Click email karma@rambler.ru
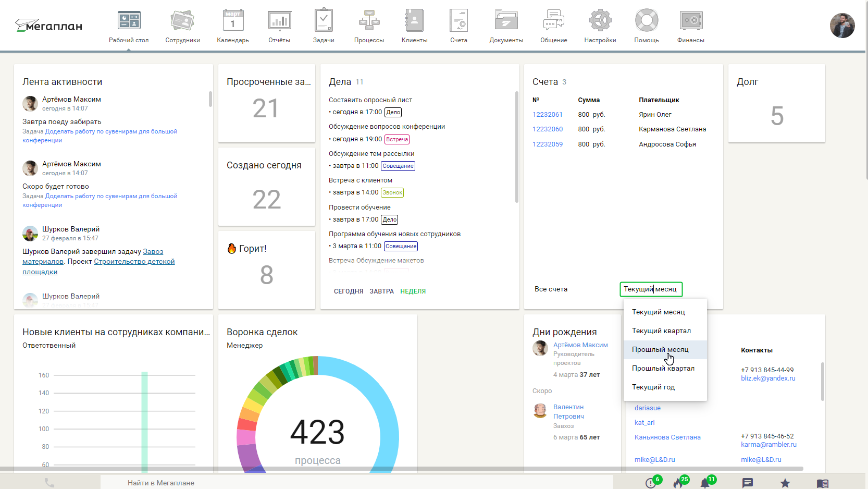The height and width of the screenshot is (489, 868). coord(768,445)
